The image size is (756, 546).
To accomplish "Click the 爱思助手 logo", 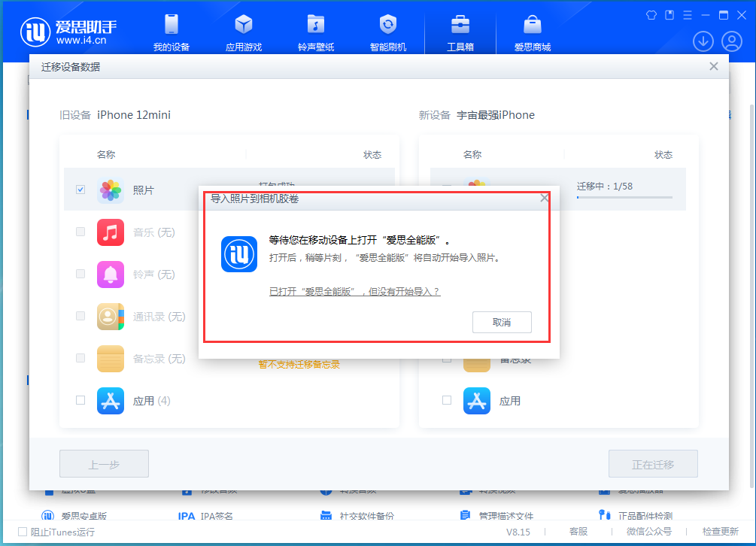I will tap(68, 32).
